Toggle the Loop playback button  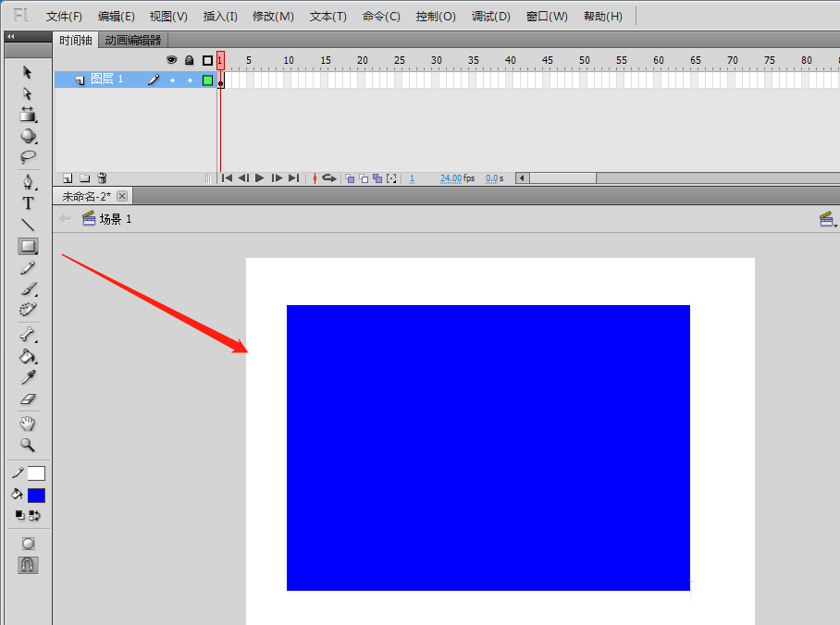click(329, 178)
